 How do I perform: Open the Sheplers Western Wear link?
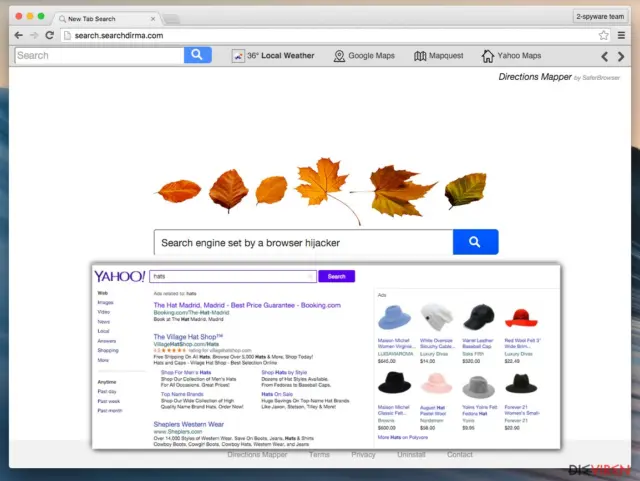tap(189, 424)
